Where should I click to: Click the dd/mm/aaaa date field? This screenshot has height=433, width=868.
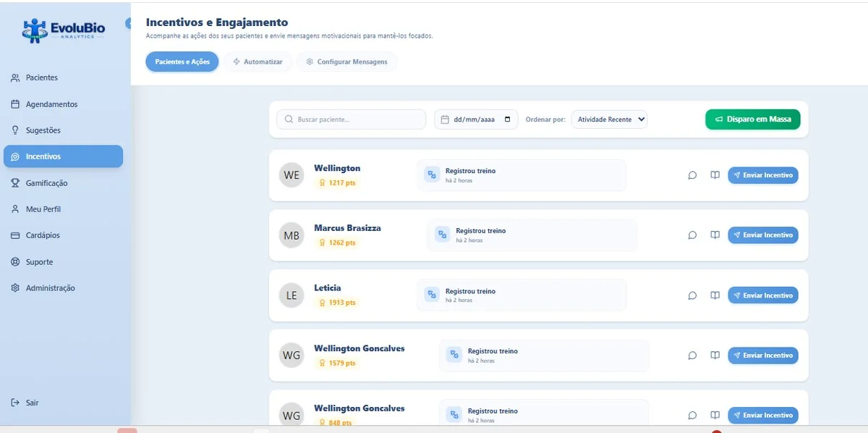point(476,119)
